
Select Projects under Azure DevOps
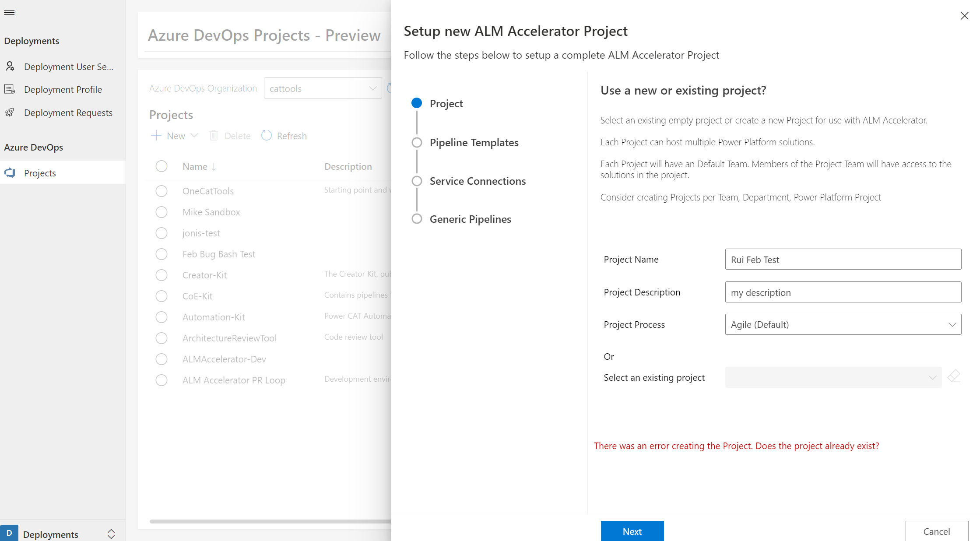39,172
